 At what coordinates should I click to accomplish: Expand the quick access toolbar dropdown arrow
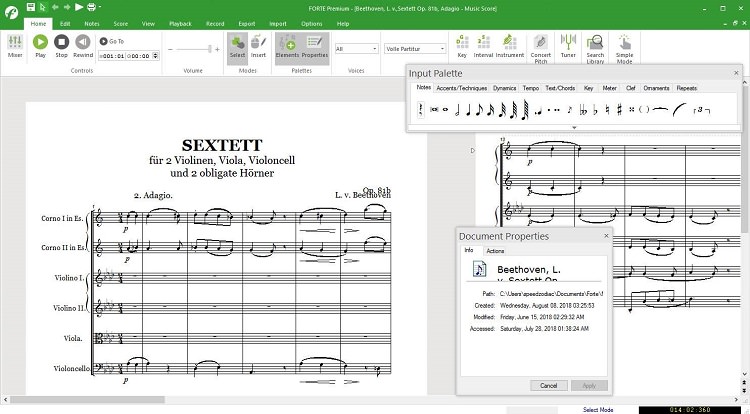99,7
